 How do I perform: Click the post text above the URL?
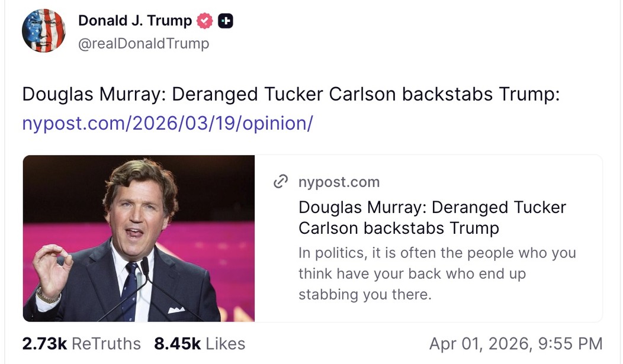pos(291,95)
